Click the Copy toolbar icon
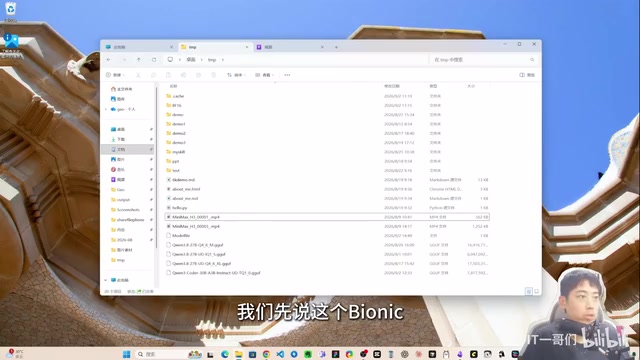Screen dimensions: 640x360 click(153, 75)
